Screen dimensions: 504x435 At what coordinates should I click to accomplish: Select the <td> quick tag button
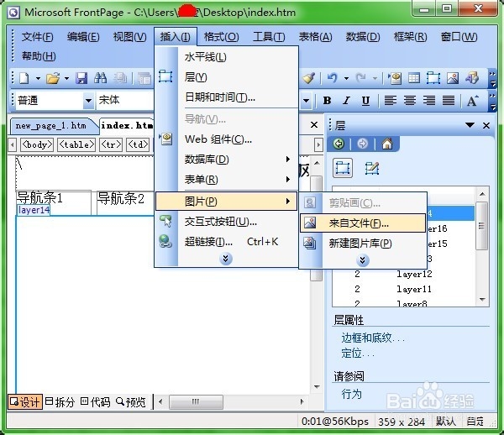tap(138, 145)
